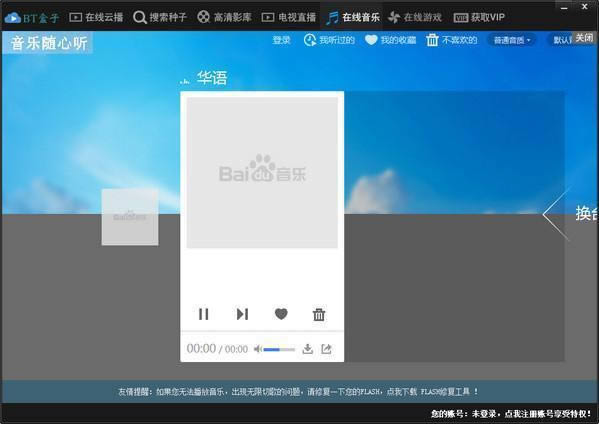Image resolution: width=599 pixels, height=424 pixels.
Task: Minimize the BT盒子 window
Action: click(x=565, y=7)
